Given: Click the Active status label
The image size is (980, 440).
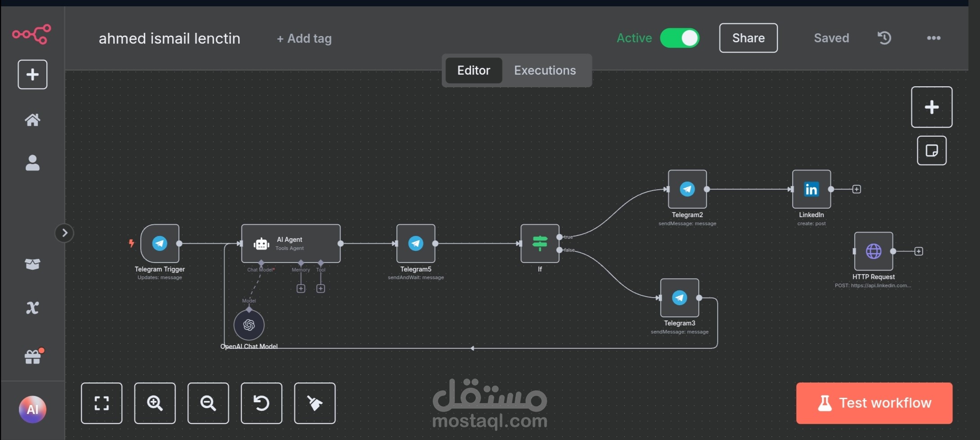Looking at the screenshot, I should pos(634,38).
